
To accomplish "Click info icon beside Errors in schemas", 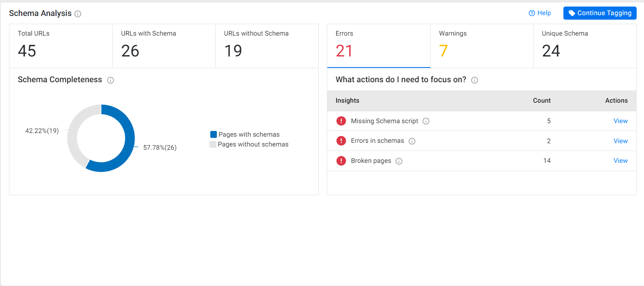I will coord(412,141).
